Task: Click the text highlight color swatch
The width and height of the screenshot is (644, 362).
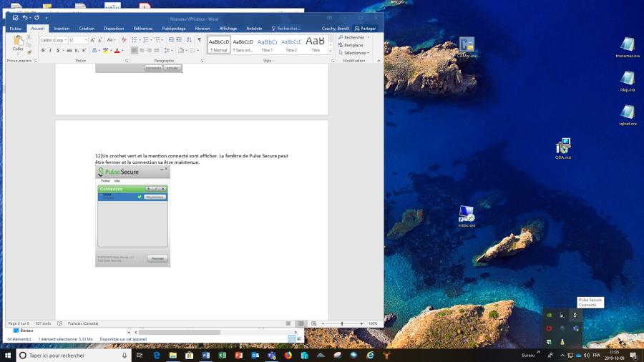Action: pyautogui.click(x=106, y=51)
